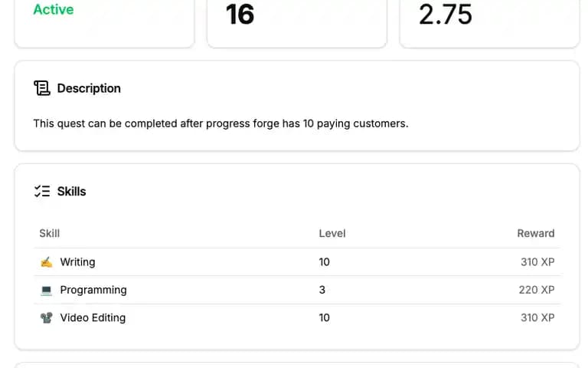Click the green Active status label
Screen dimensions: 588x368
(x=54, y=9)
